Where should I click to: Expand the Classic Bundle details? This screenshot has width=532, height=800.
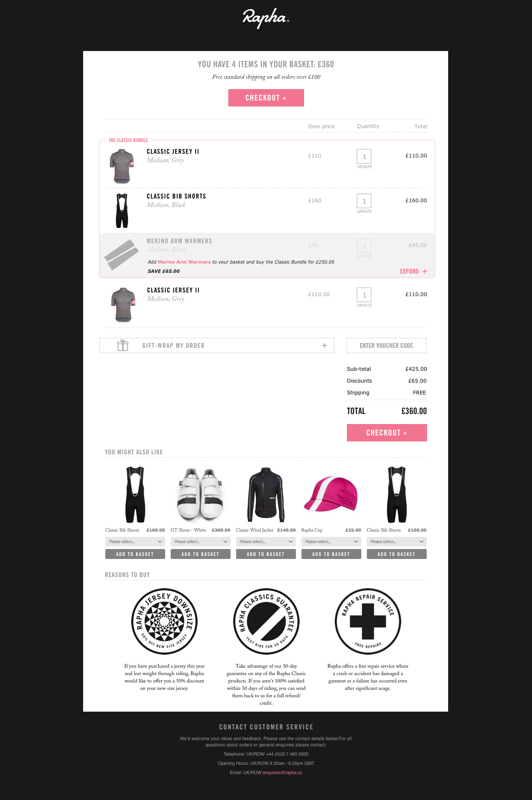[413, 271]
